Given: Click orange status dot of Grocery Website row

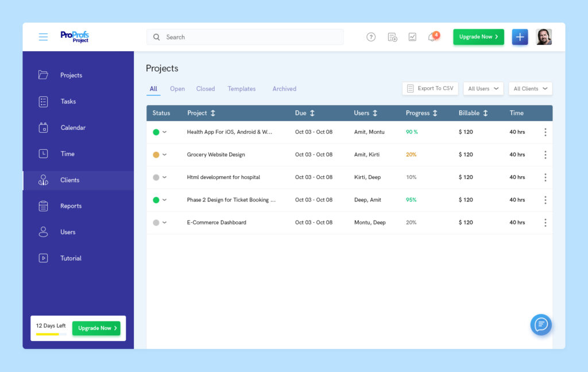Looking at the screenshot, I should pos(156,154).
